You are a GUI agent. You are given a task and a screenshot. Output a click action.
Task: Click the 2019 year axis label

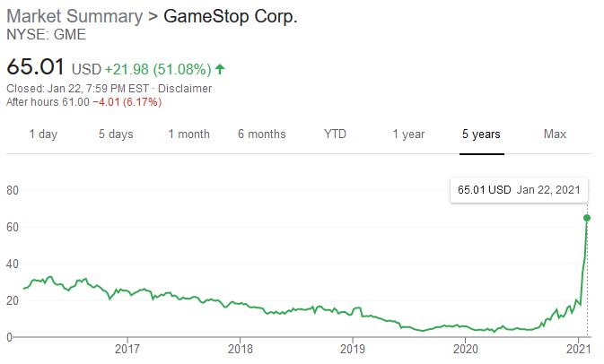(x=353, y=349)
